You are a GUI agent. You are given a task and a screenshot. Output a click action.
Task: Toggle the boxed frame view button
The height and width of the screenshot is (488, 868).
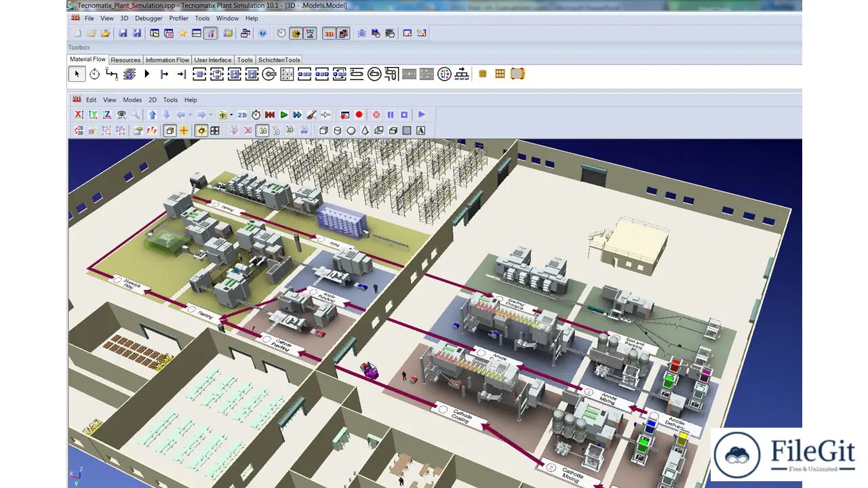170,131
